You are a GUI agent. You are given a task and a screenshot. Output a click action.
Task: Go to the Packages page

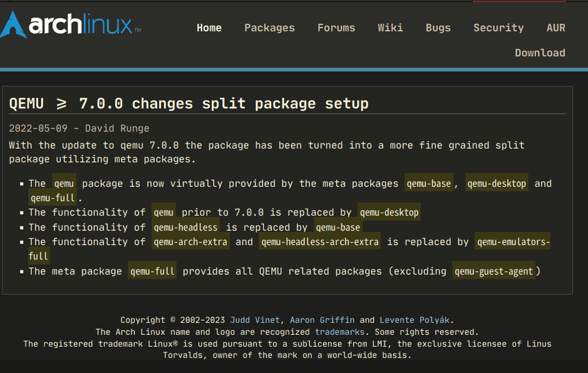click(x=269, y=28)
